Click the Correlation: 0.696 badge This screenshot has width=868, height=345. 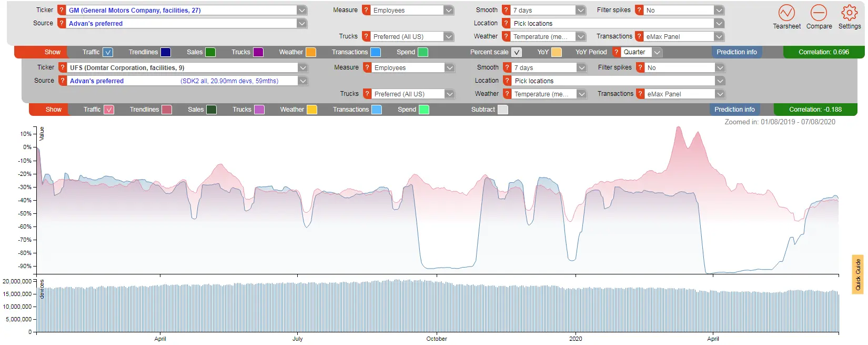click(x=823, y=52)
